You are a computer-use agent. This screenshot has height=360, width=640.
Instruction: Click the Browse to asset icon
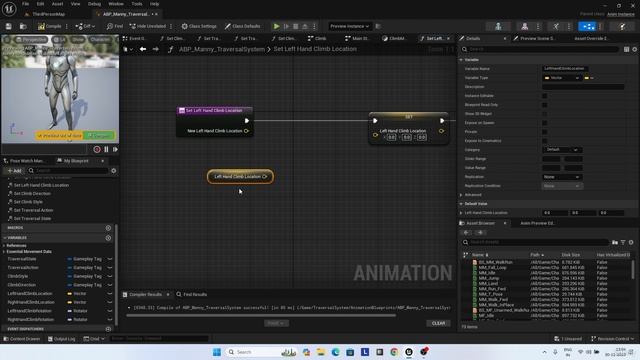pyautogui.click(x=23, y=26)
